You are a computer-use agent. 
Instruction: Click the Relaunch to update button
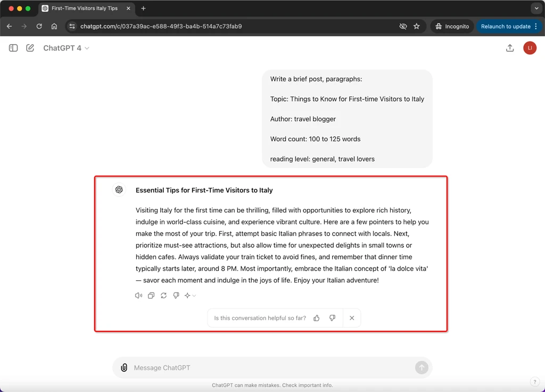[x=509, y=27]
